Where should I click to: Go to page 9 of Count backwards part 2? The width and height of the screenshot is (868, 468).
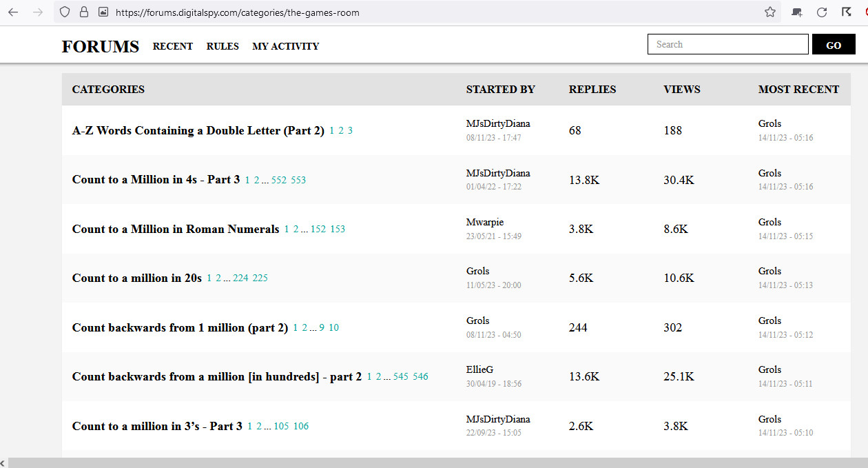(x=322, y=328)
